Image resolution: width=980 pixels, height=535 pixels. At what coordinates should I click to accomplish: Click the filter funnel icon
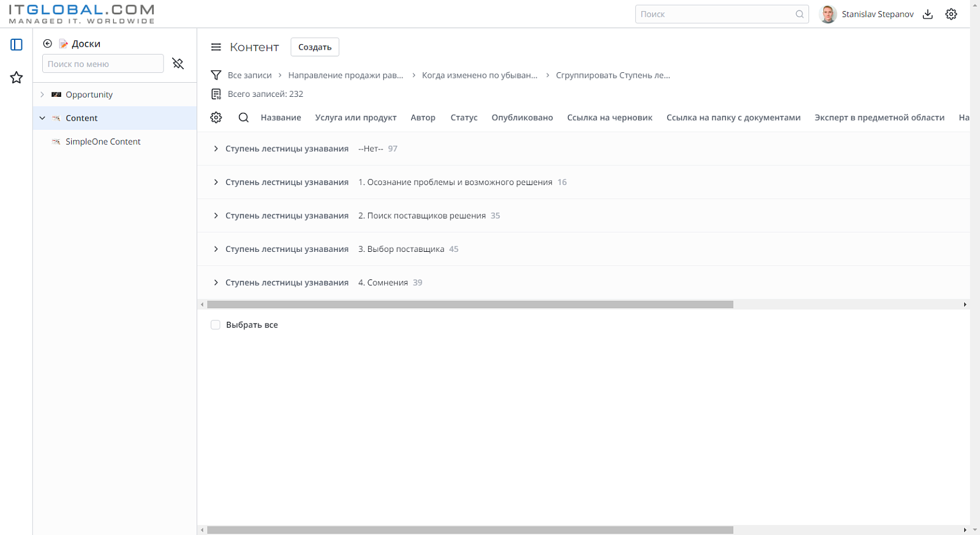(216, 75)
